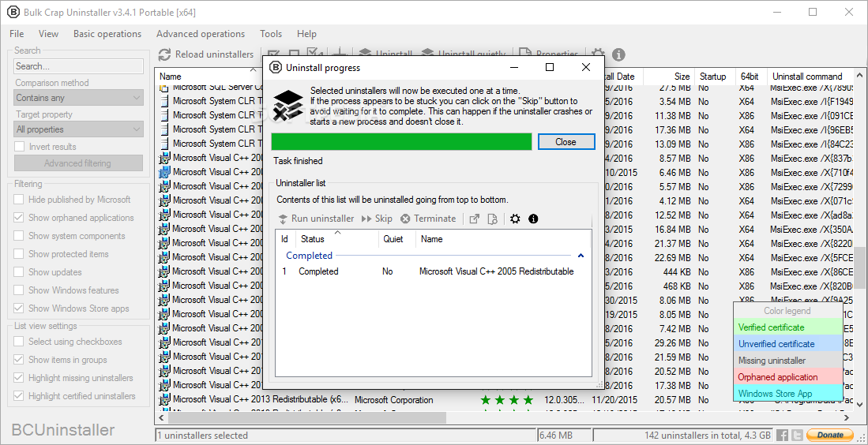Viewport: 868px width, 445px height.
Task: Open settings gear in main toolbar
Action: pyautogui.click(x=597, y=54)
